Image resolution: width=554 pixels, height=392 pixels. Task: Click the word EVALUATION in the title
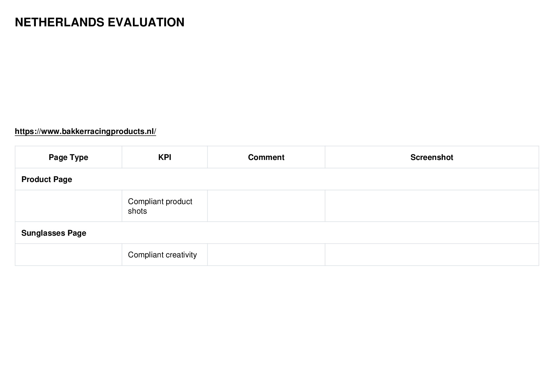[x=146, y=22]
